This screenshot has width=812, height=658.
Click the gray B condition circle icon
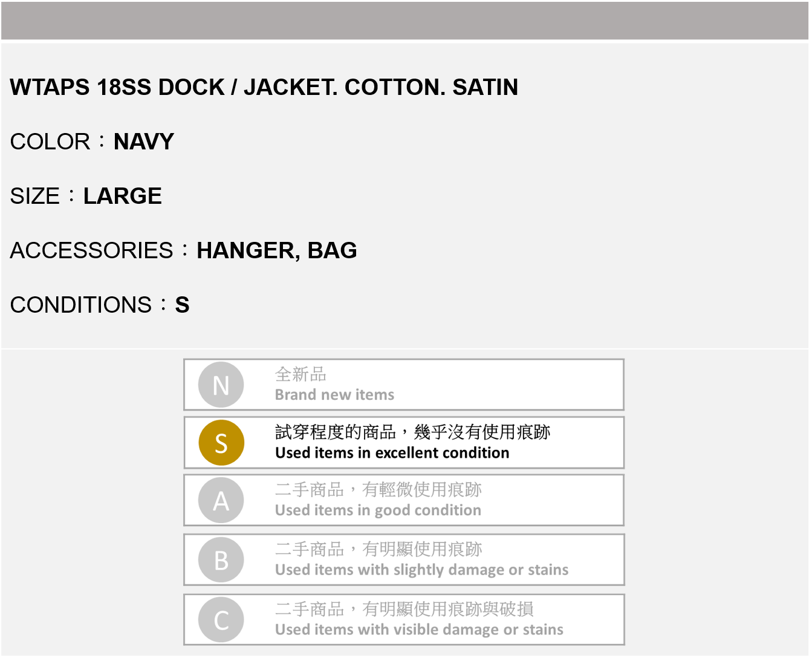221,560
